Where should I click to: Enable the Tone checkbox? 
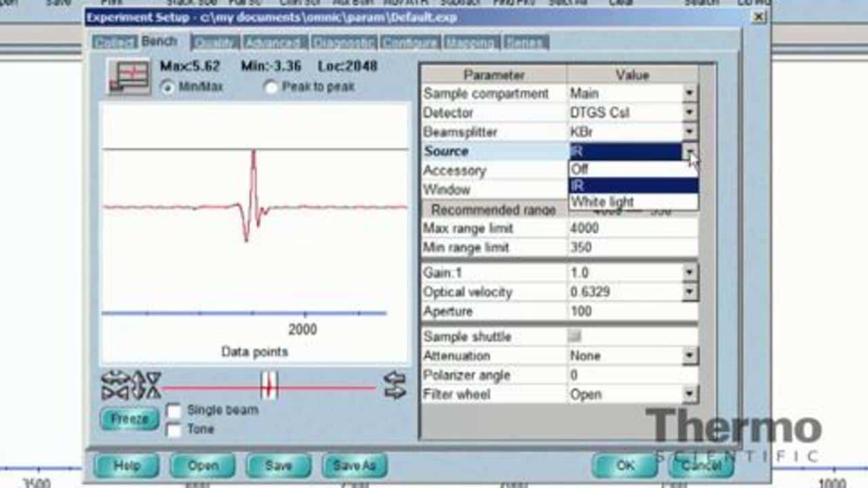coord(174,430)
